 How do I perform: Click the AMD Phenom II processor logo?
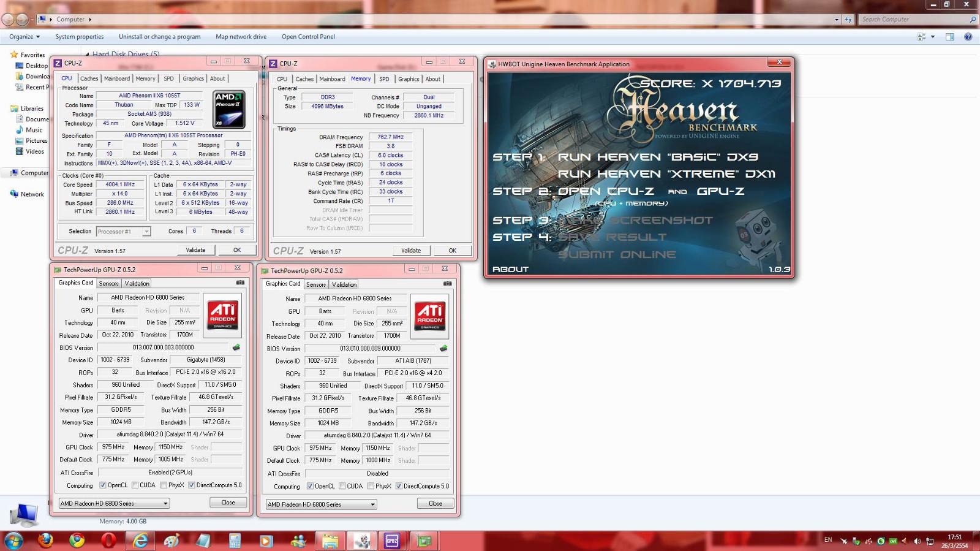point(229,109)
